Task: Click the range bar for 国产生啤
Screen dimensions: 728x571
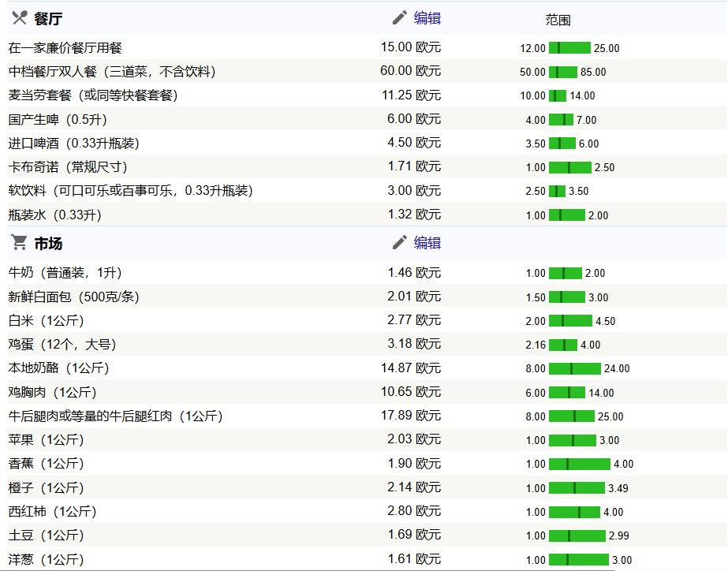Action: click(561, 120)
